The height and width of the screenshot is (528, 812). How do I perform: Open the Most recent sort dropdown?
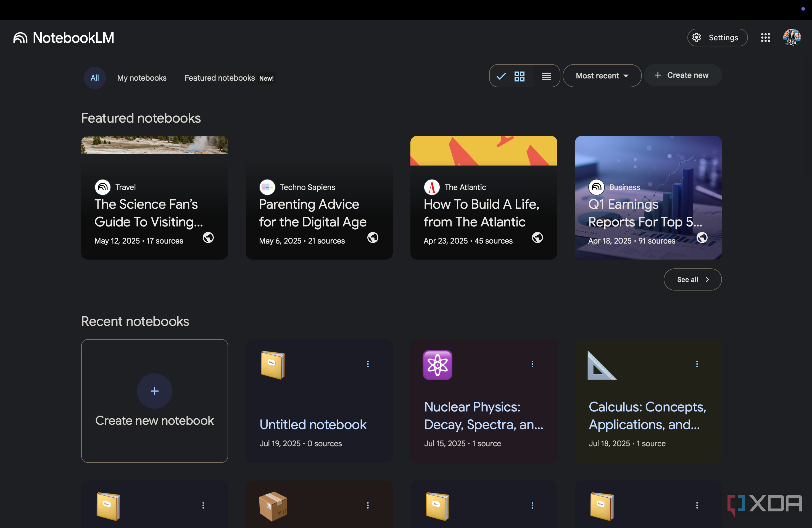(602, 76)
